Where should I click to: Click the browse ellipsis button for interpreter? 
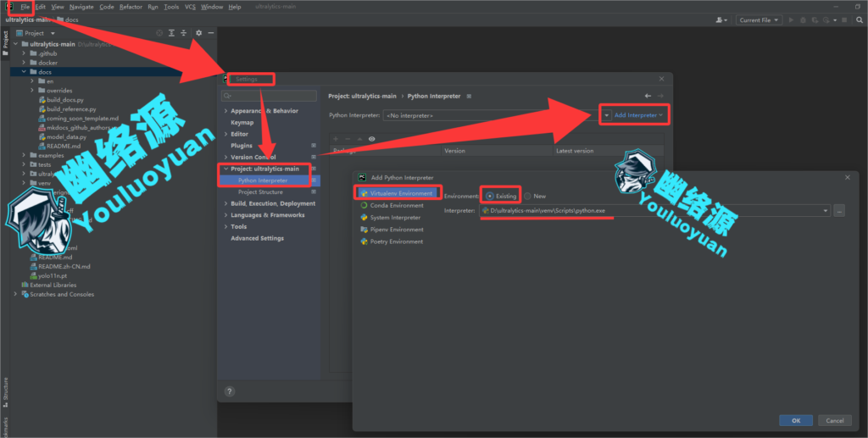pyautogui.click(x=839, y=211)
